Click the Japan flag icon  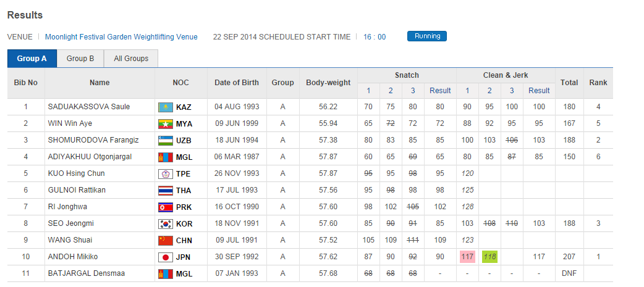(x=165, y=257)
